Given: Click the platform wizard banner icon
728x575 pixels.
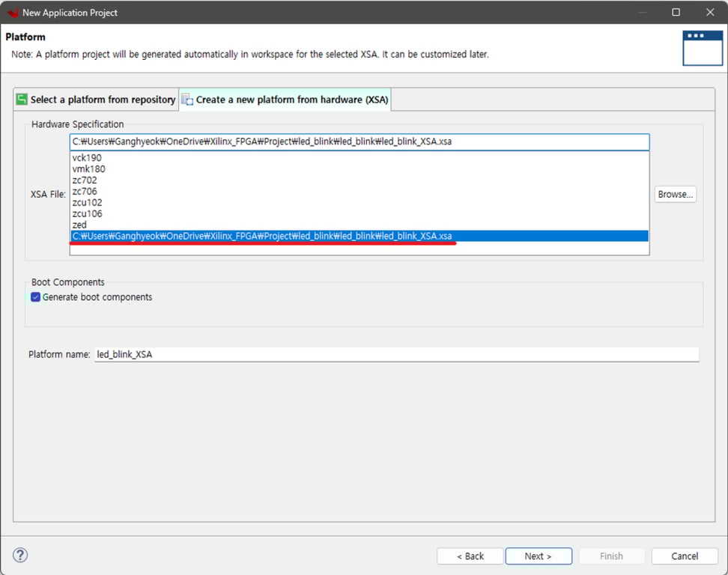Looking at the screenshot, I should [703, 48].
